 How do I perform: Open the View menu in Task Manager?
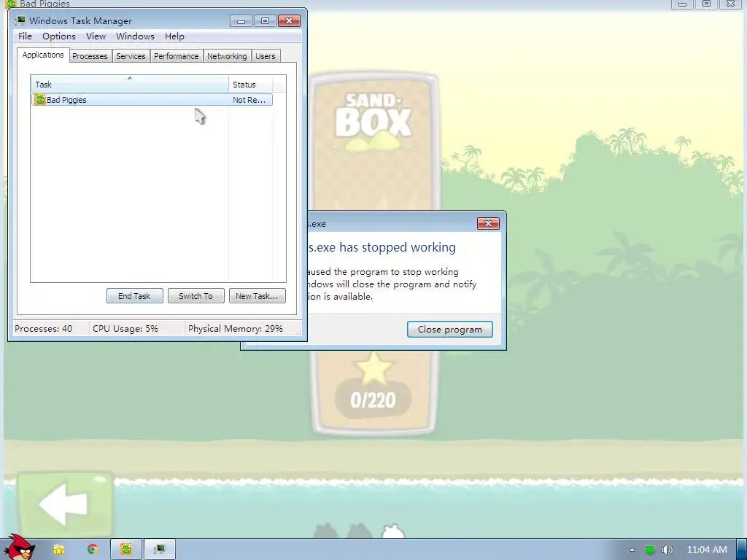click(96, 36)
